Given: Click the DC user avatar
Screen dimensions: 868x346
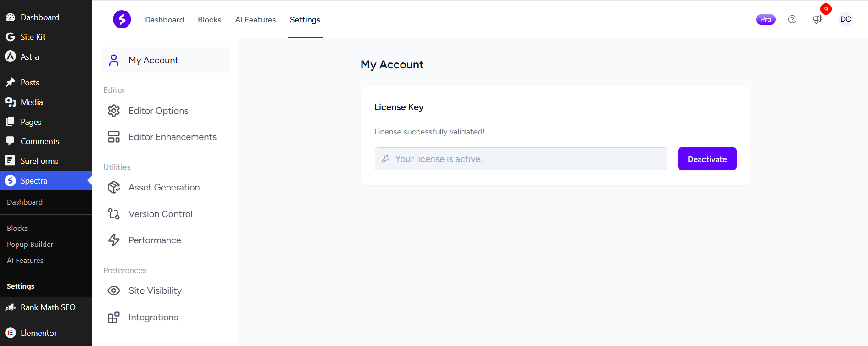Looking at the screenshot, I should click(x=846, y=19).
